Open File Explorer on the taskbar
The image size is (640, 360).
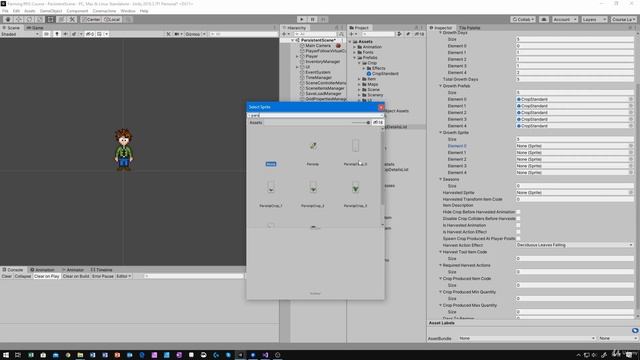pyautogui.click(x=80, y=355)
